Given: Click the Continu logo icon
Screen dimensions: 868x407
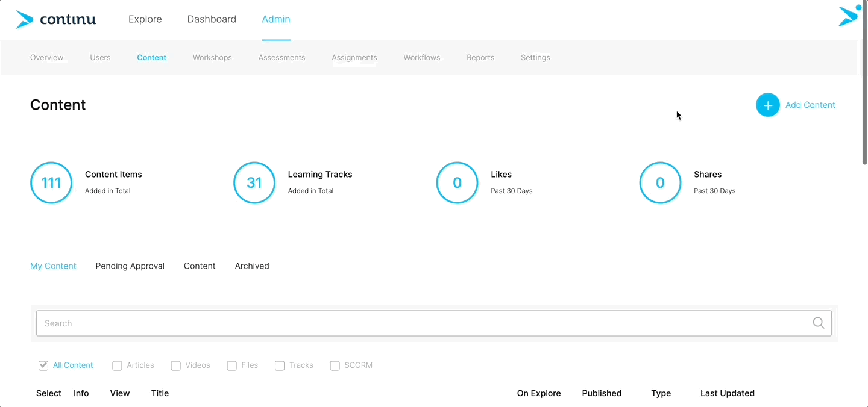Looking at the screenshot, I should [24, 19].
